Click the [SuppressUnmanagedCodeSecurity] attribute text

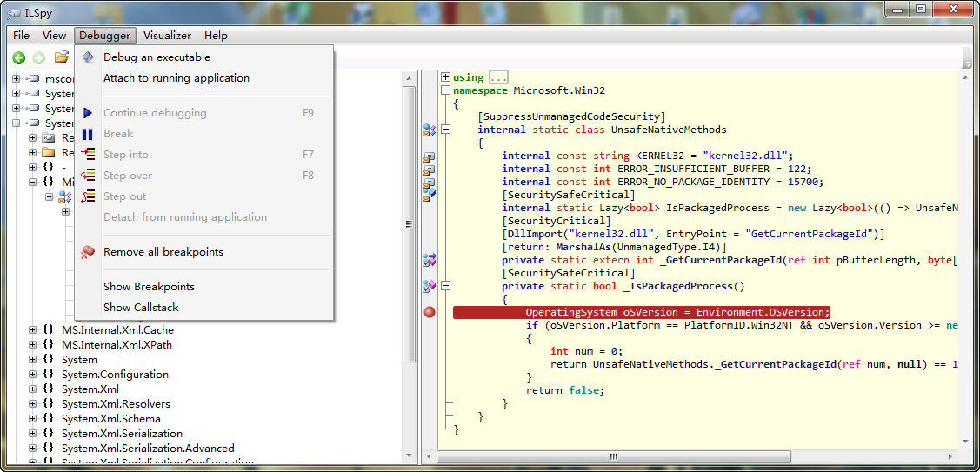coord(571,116)
